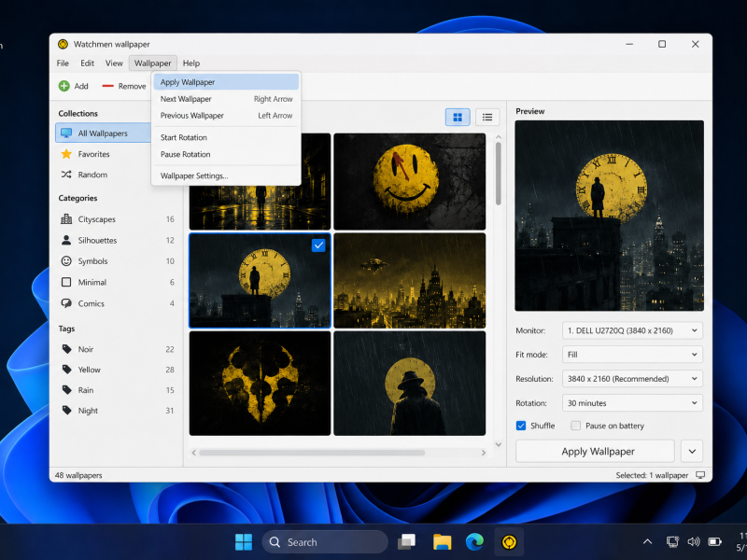Select Start Rotation from the menu
The image size is (747, 560).
[226, 137]
